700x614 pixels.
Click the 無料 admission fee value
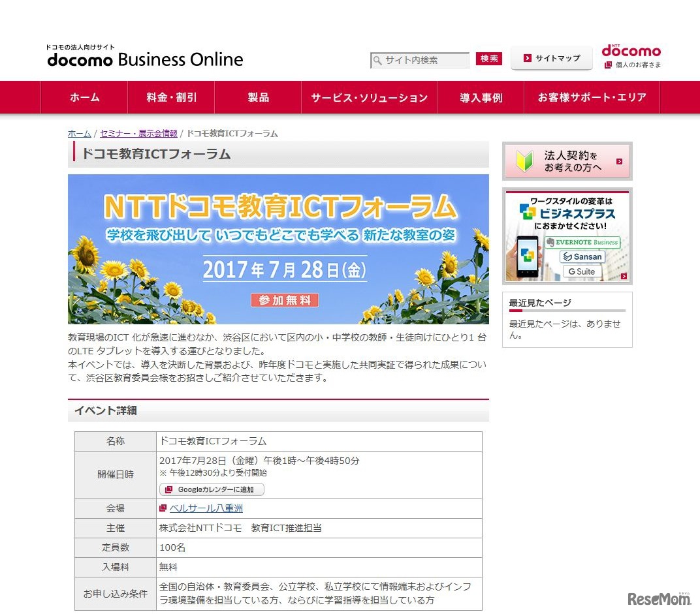coord(168,567)
